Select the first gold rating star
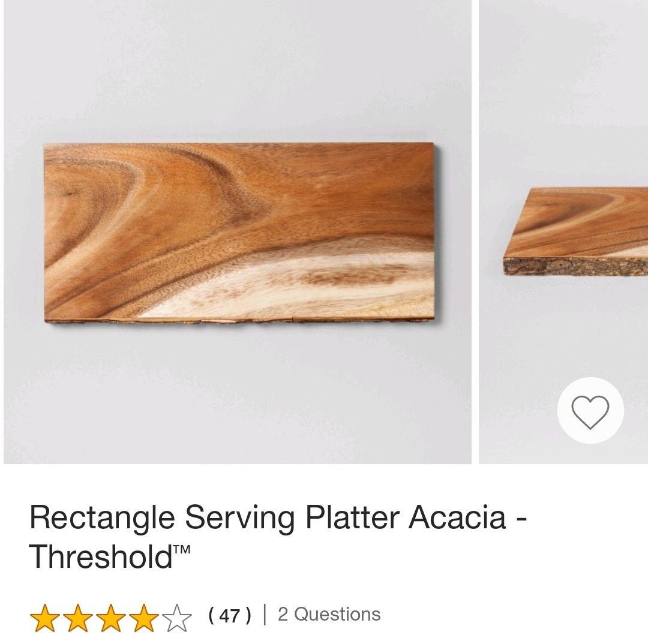The width and height of the screenshot is (648, 644). [46, 618]
